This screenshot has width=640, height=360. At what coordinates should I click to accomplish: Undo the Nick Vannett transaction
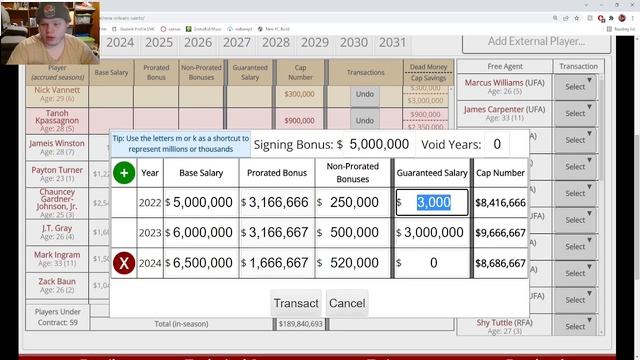[364, 95]
